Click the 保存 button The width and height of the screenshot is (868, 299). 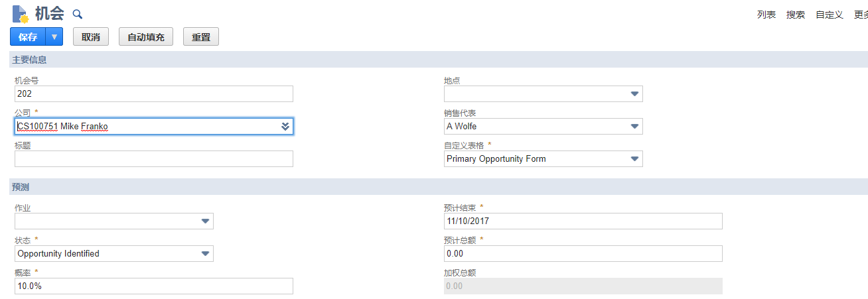coord(28,37)
